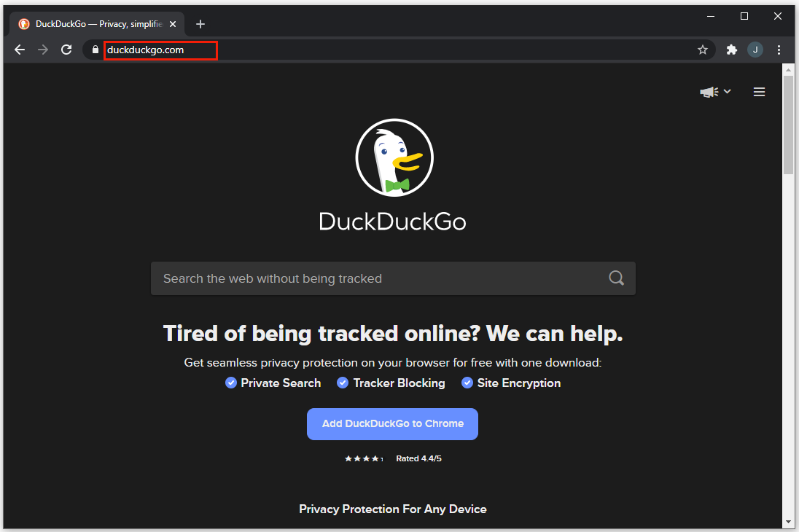799x532 pixels.
Task: Open the profile J avatar
Action: click(x=755, y=50)
